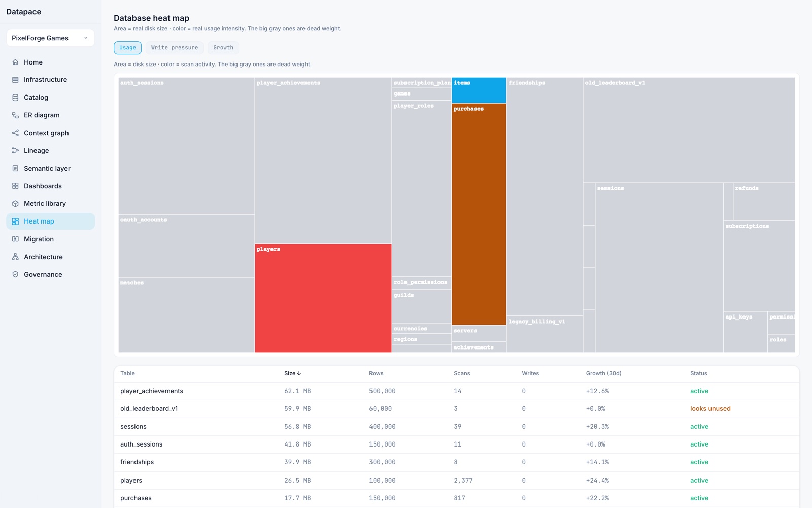Open the Home menu item
This screenshot has height=508, width=812.
(x=50, y=62)
